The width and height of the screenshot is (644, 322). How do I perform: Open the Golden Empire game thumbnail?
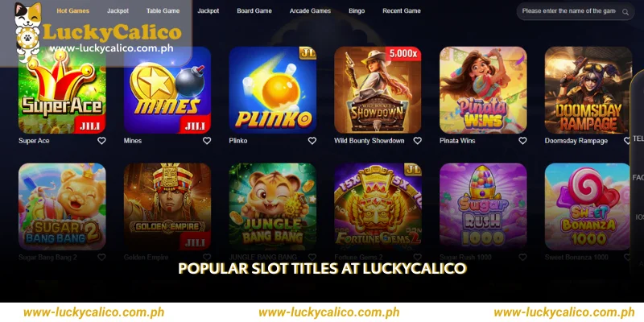pos(167,207)
